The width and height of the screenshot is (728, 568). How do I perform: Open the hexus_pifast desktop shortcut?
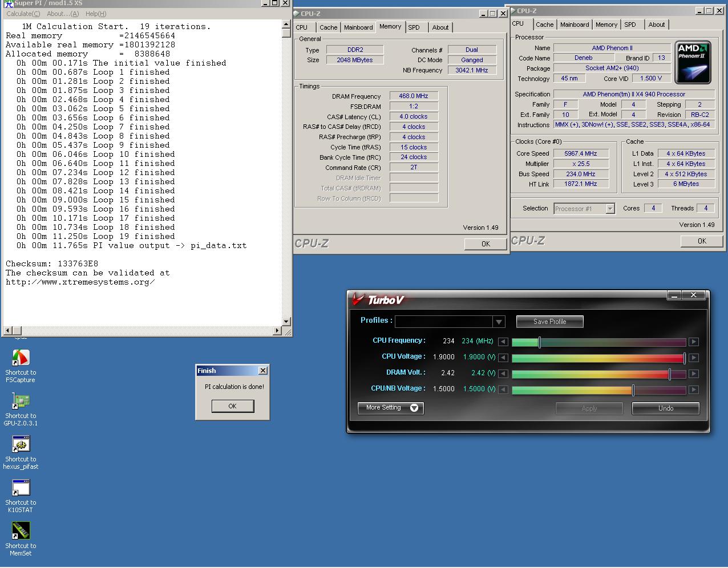coord(21,452)
